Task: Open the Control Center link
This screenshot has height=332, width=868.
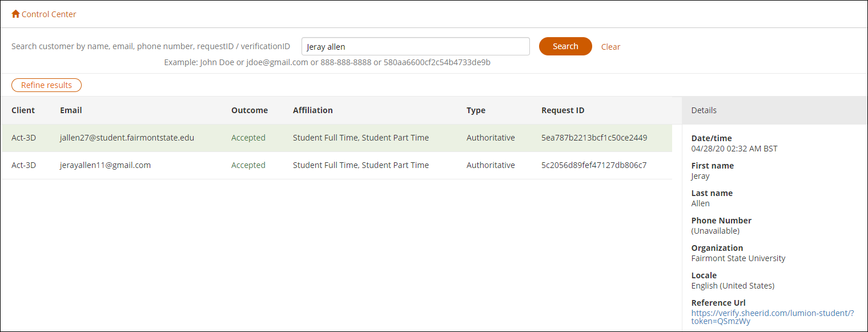Action: point(49,14)
